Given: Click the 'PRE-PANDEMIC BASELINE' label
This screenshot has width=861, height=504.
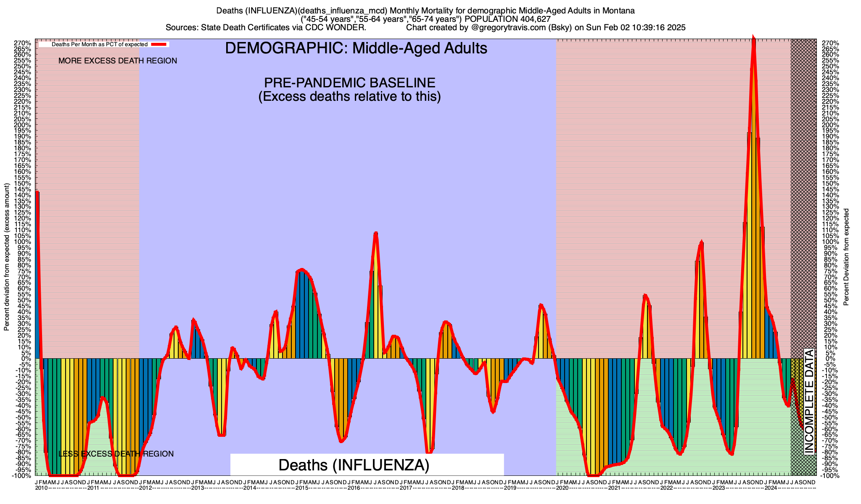Looking at the screenshot, I should (349, 82).
